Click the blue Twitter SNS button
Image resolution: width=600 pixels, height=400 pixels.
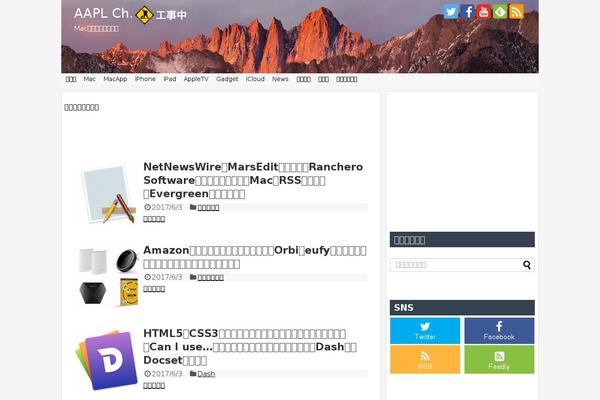(425, 331)
